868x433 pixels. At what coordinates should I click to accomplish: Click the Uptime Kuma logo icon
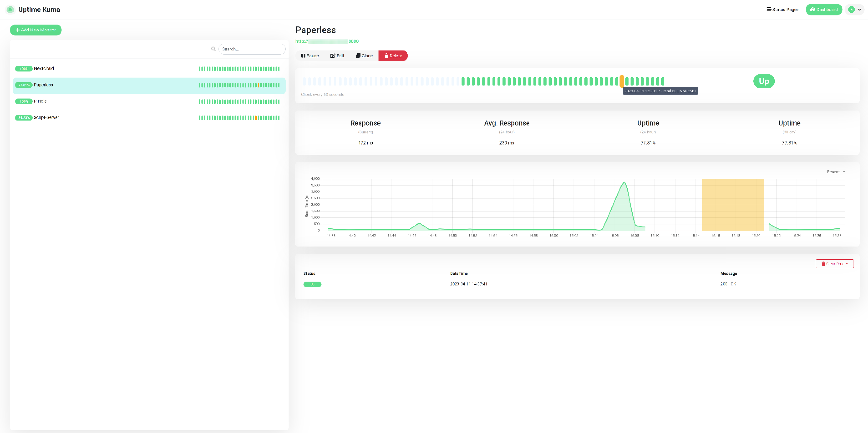click(x=10, y=9)
